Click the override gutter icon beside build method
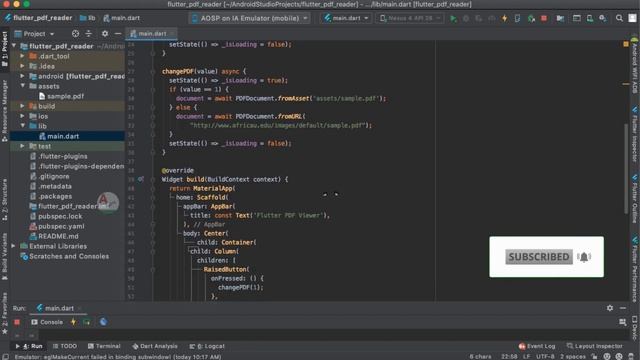This screenshot has width=640, height=360. click(x=140, y=179)
